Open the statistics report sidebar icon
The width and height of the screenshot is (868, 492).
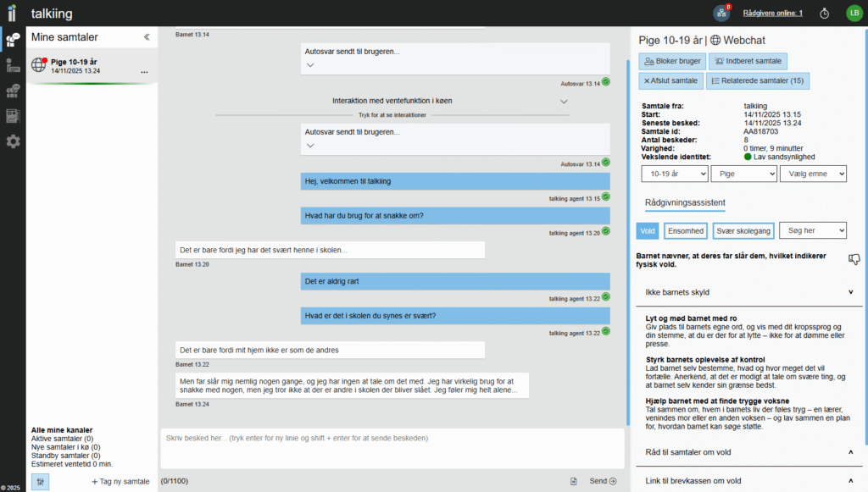(x=13, y=116)
